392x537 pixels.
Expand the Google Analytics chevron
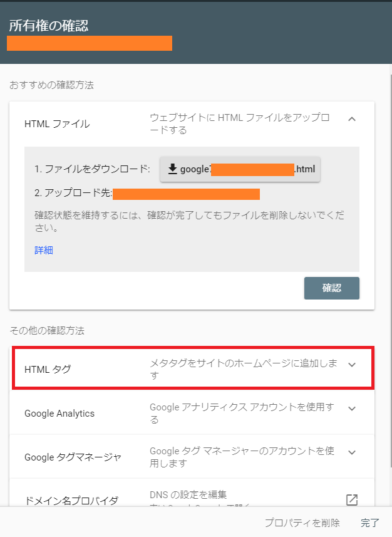tap(351, 409)
